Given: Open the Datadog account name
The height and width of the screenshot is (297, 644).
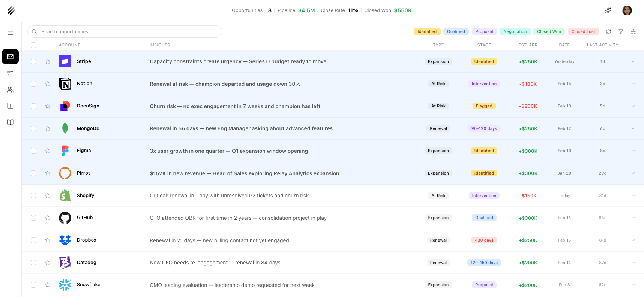Looking at the screenshot, I should pos(87,263).
